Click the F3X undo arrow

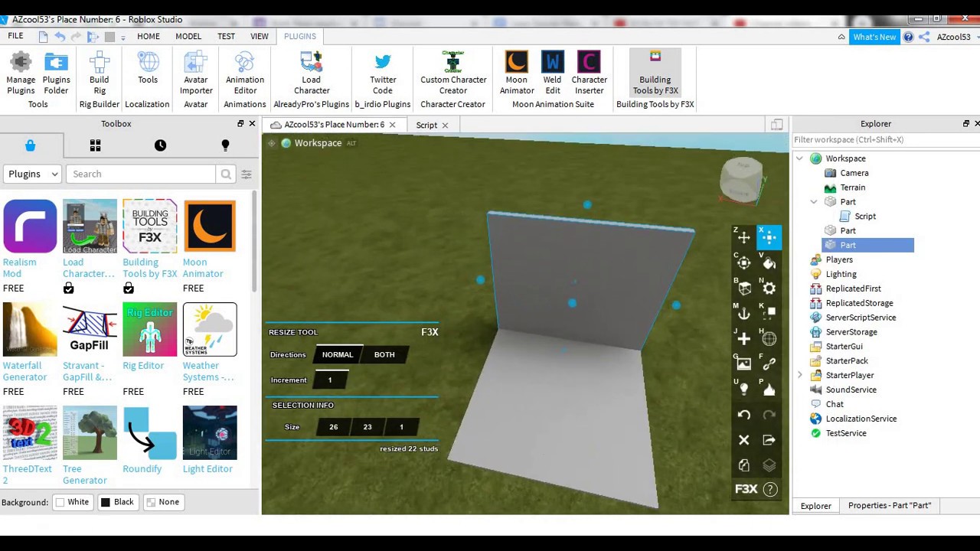[744, 415]
